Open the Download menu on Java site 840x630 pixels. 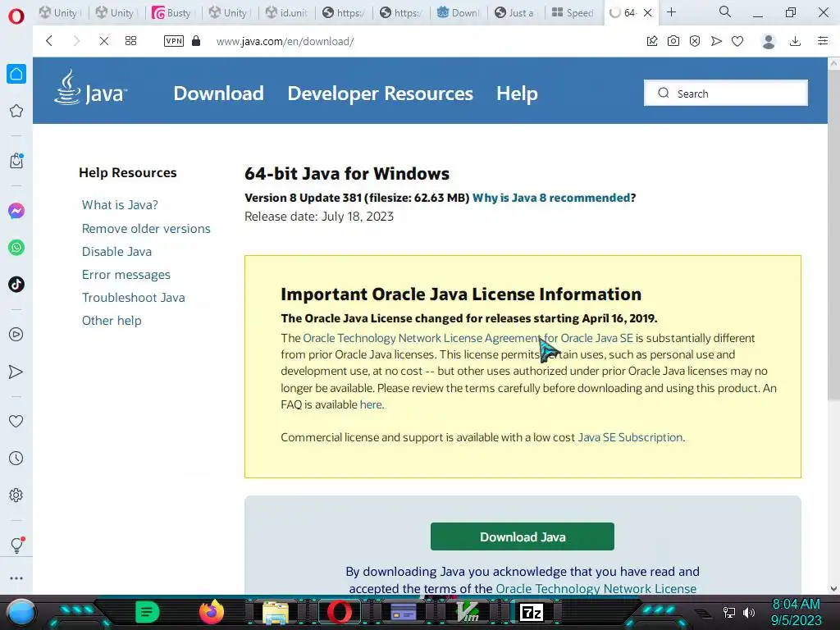[x=218, y=94]
